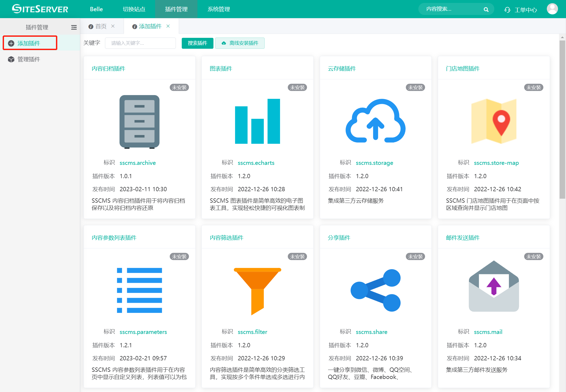This screenshot has width=566, height=392.
Task: Click the 离线安装插件 button
Action: click(240, 43)
